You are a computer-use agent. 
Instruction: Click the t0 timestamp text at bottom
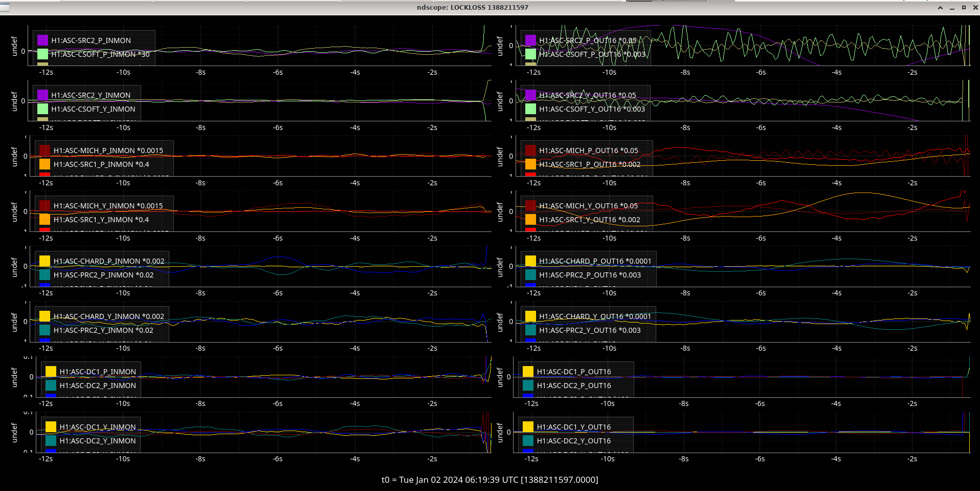[490, 480]
